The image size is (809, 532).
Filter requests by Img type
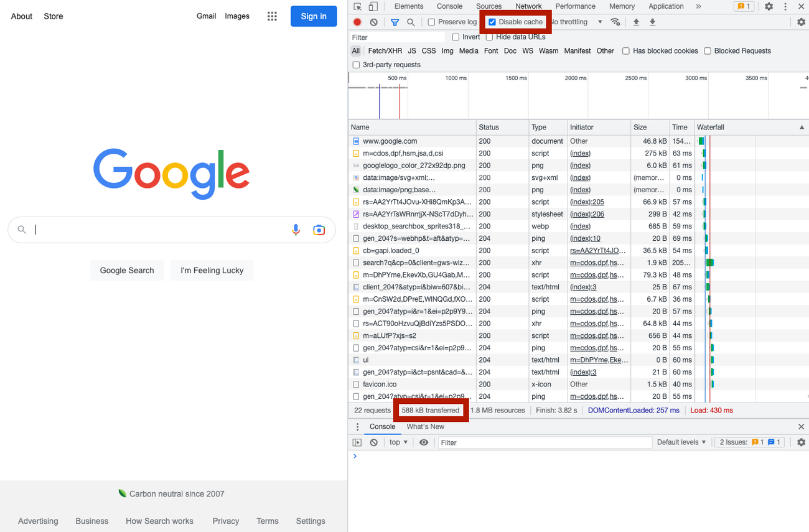point(447,51)
